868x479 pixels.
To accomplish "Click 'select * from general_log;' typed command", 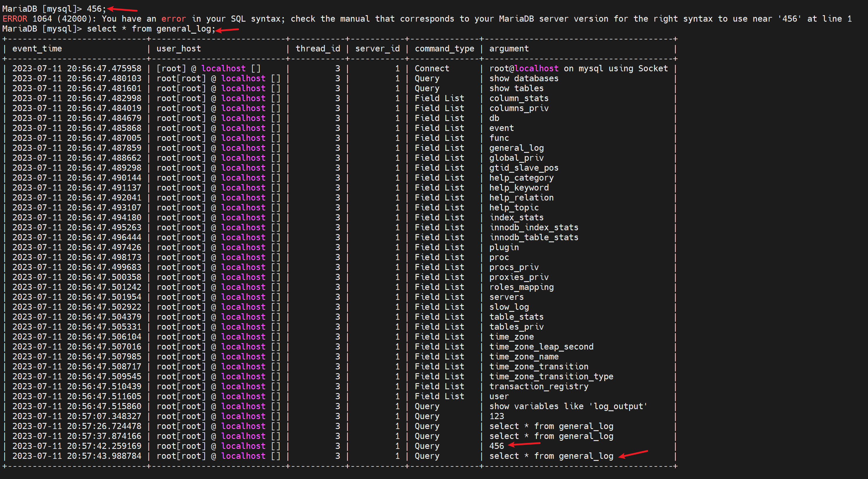I will [x=151, y=29].
